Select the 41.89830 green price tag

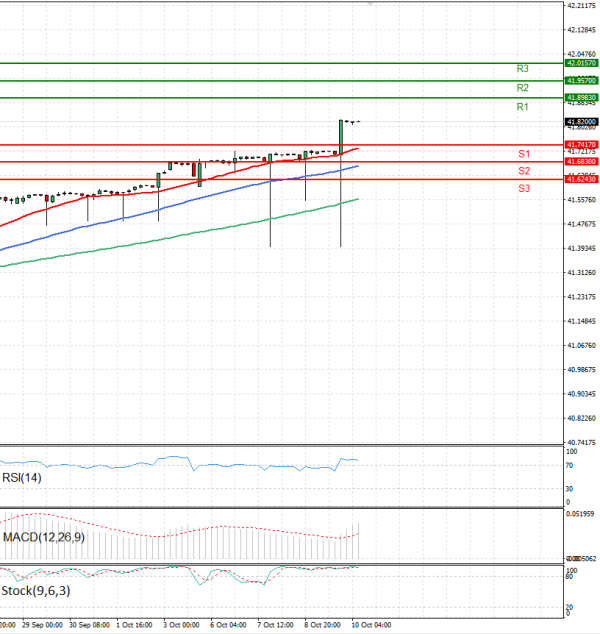(x=581, y=97)
